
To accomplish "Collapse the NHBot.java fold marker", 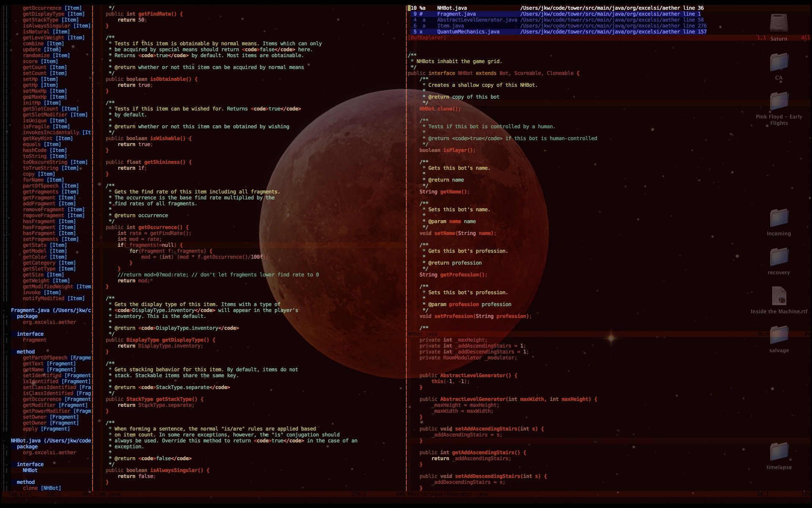I will pyautogui.click(x=5, y=441).
